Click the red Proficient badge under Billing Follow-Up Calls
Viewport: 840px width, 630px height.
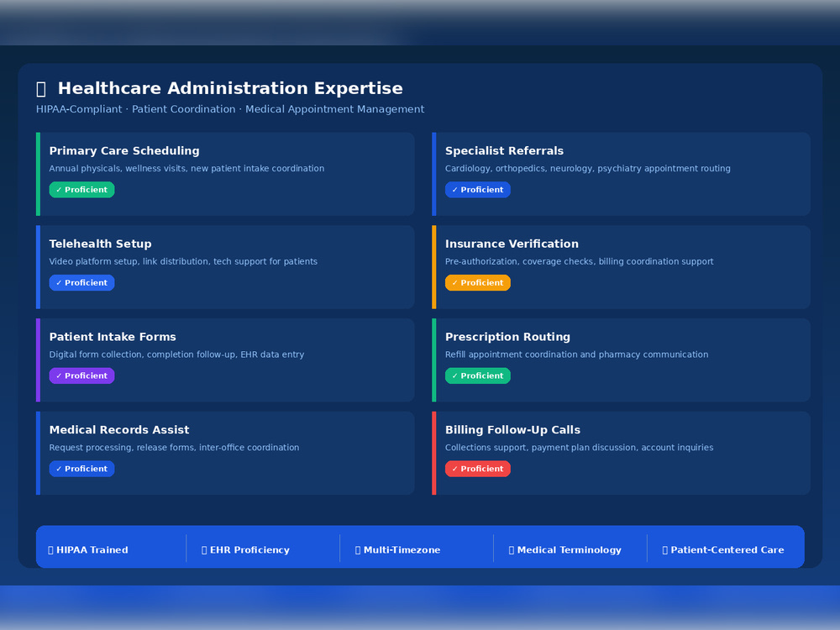click(478, 469)
